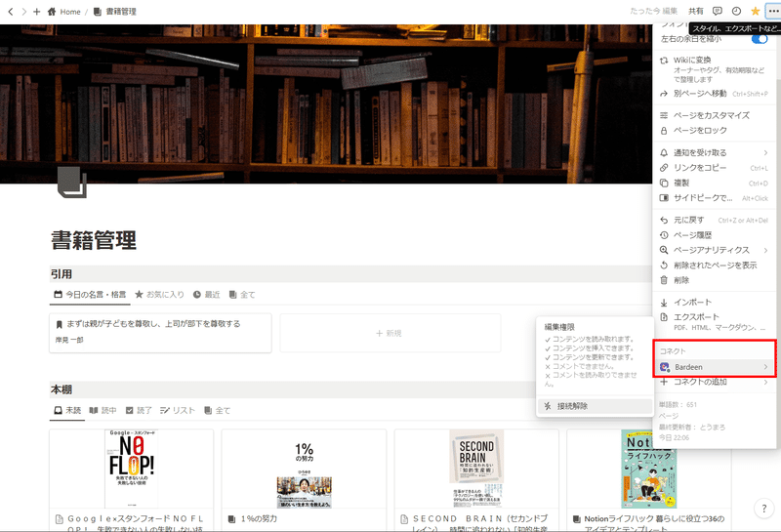Viewport: 781px width, 532px height.
Task: Choose インポート
Action: point(715,302)
